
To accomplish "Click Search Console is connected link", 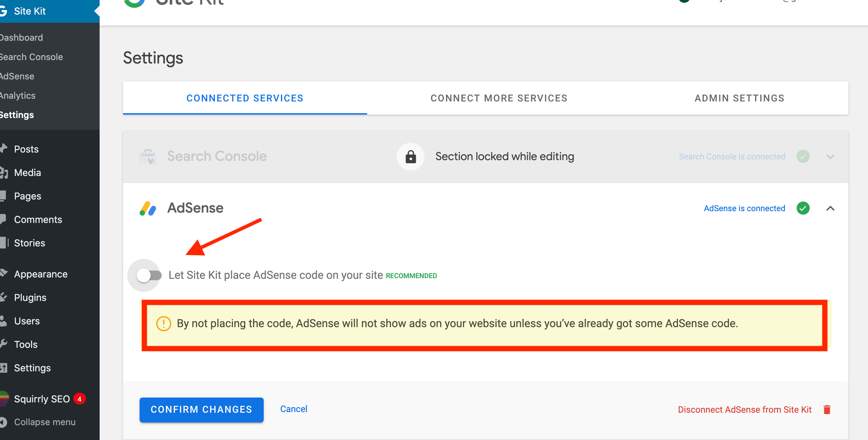I will (x=732, y=157).
